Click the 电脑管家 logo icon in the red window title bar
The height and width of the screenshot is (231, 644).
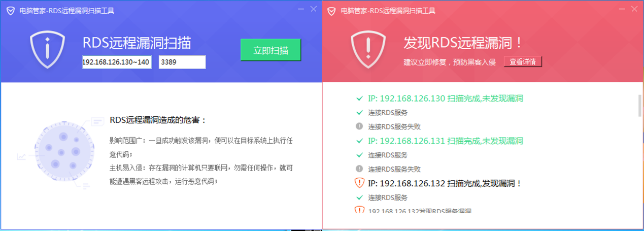tap(331, 10)
